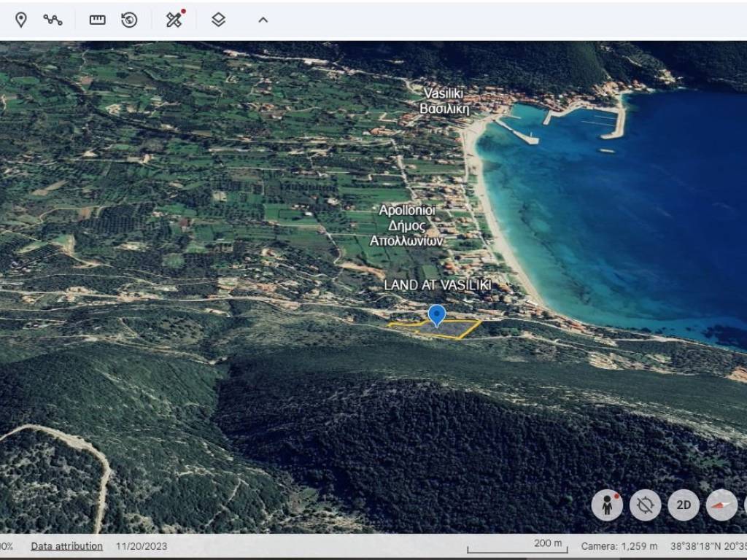Screen dimensions: 747x560
Task: Click the Vasiliki town label
Action: click(x=444, y=101)
